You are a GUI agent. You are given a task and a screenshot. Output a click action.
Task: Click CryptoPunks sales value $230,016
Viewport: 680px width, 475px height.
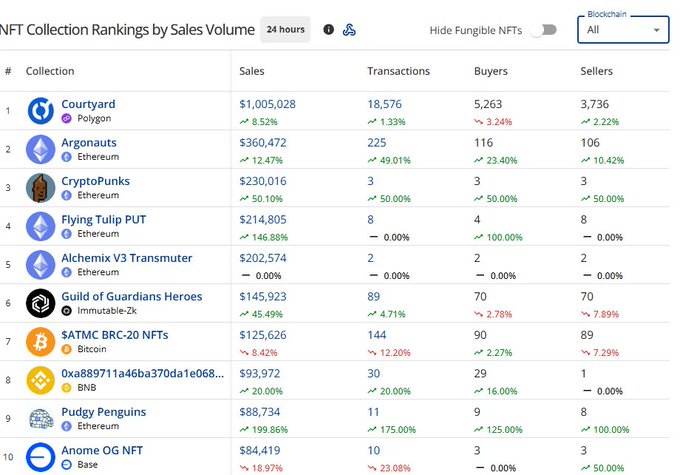pos(263,181)
